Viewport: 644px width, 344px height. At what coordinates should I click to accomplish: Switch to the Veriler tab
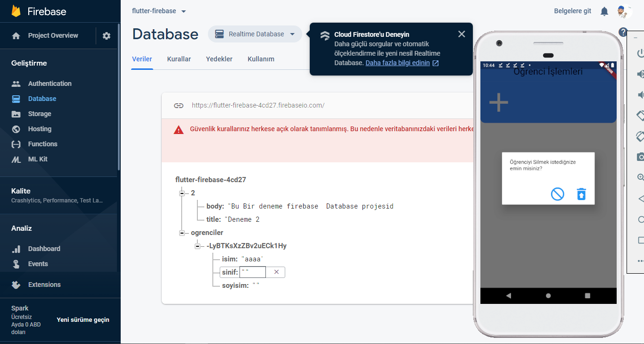[x=142, y=59]
